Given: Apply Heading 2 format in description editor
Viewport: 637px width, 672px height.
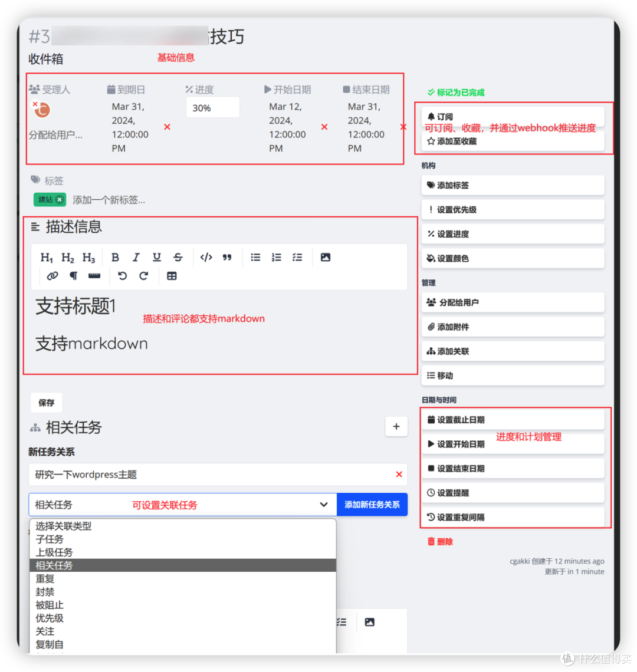Looking at the screenshot, I should 67,258.
